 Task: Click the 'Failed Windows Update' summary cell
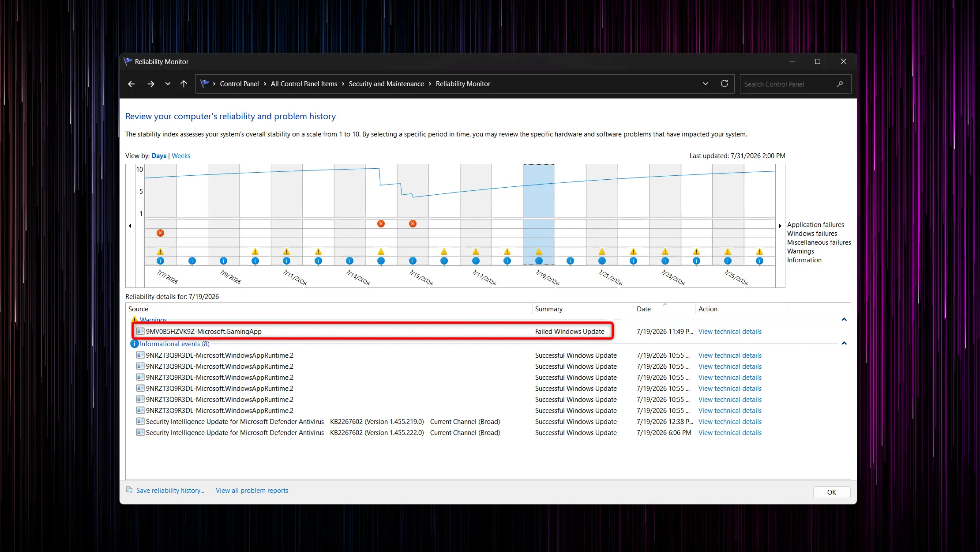pos(570,332)
